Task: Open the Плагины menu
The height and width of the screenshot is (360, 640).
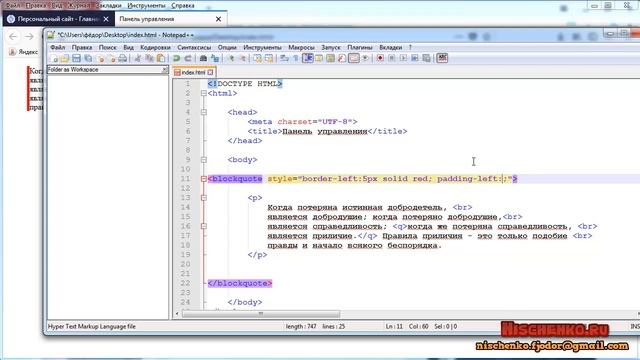Action: pos(360,47)
